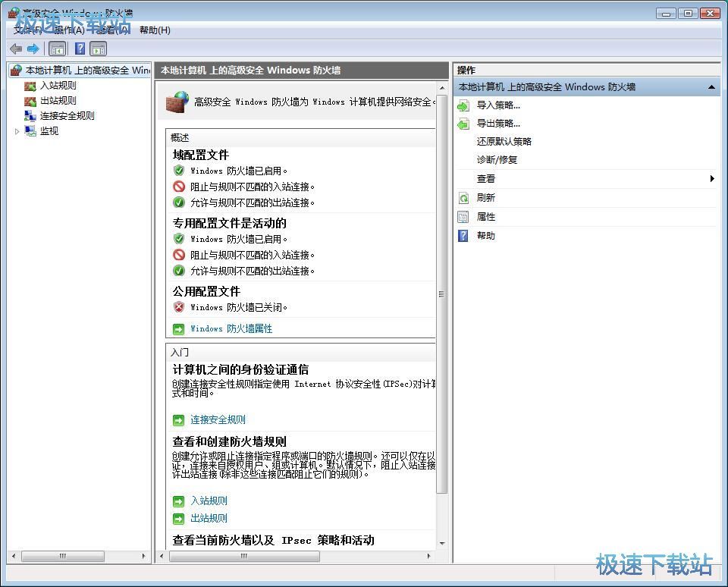Open 帮助 in Actions pane
This screenshot has width=728, height=587.
[x=485, y=236]
